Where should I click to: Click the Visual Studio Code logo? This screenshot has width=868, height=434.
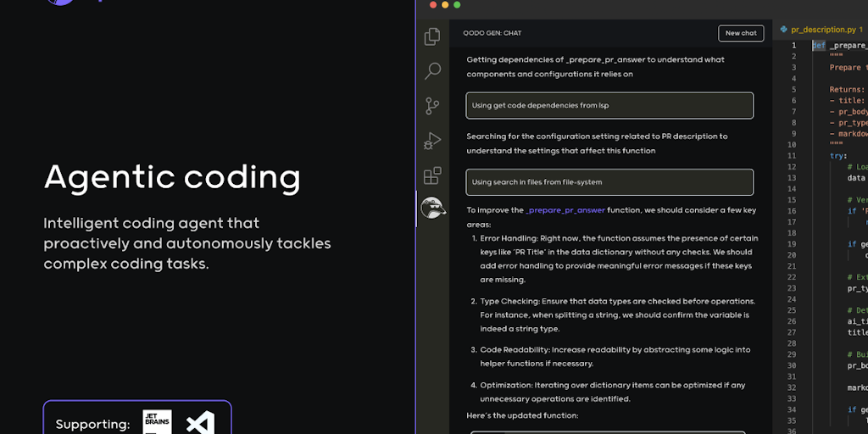tap(200, 423)
